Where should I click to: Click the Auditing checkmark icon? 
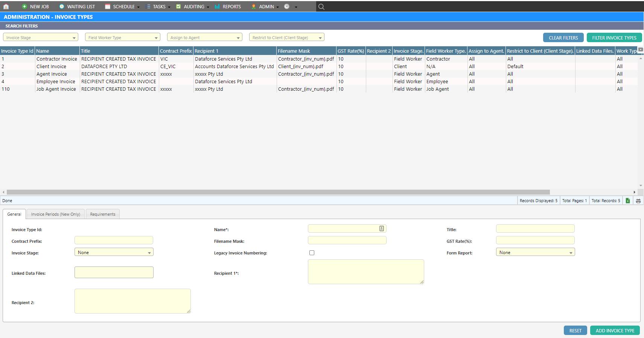[178, 6]
